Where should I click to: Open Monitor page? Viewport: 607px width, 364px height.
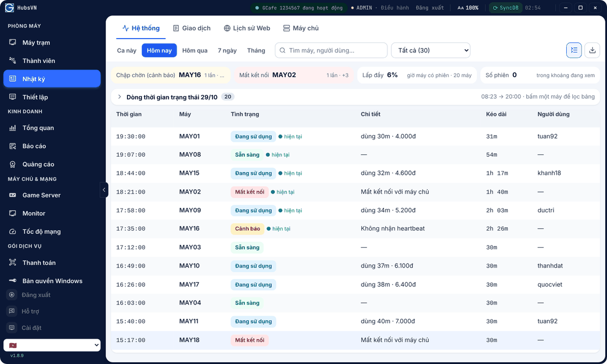tap(52, 213)
